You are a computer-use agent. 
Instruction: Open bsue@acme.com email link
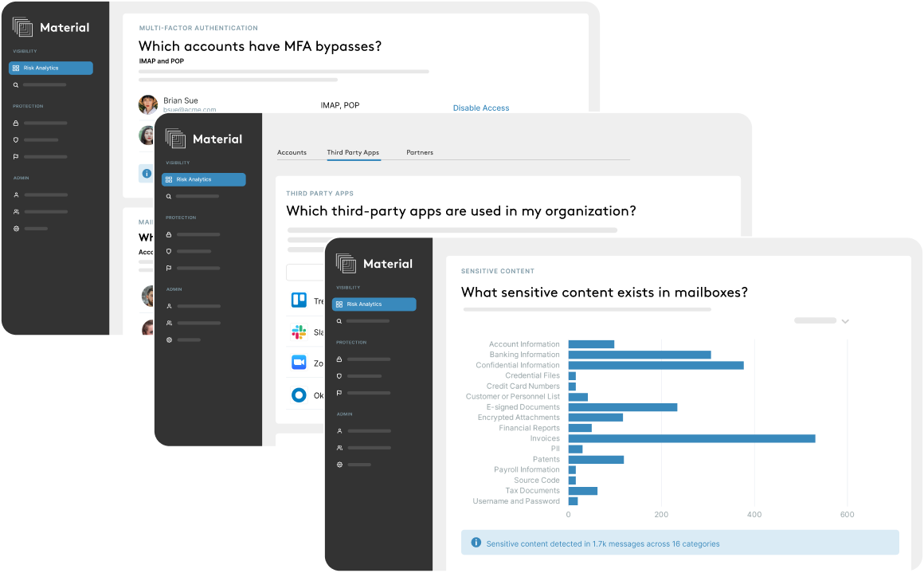tap(190, 109)
